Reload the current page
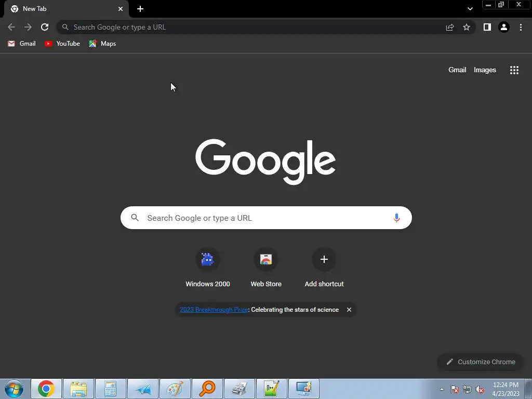Screen dimensions: 532x399 (x=45, y=27)
